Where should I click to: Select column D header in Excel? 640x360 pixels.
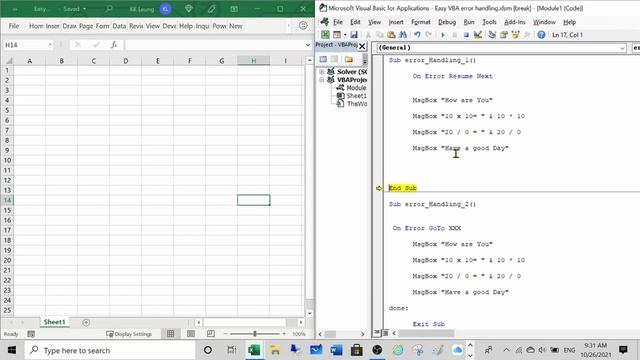pyautogui.click(x=125, y=61)
